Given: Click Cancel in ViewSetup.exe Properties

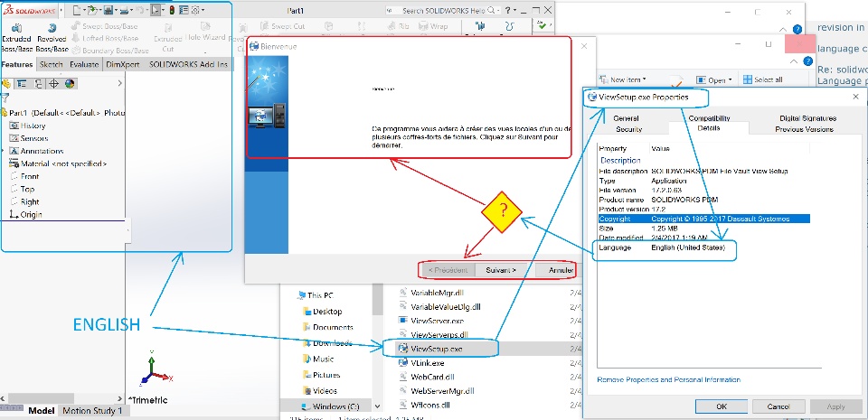Looking at the screenshot, I should click(x=778, y=406).
